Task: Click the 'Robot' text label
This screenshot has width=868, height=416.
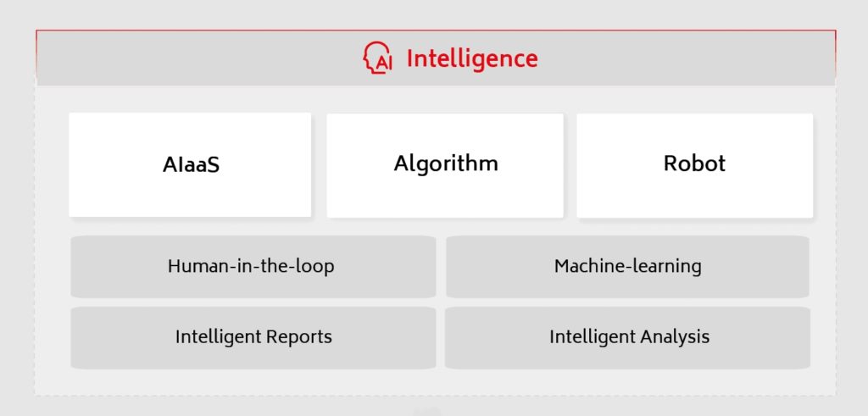Action: (694, 163)
